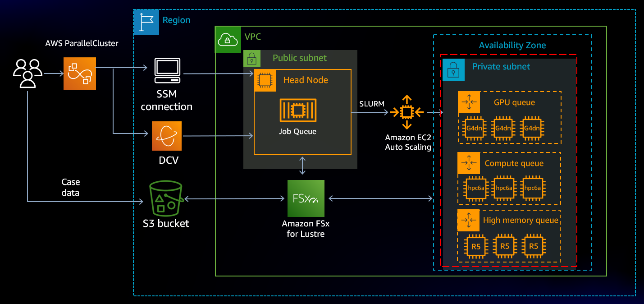
Task: Click the "Compute queue" title text
Action: point(514,164)
